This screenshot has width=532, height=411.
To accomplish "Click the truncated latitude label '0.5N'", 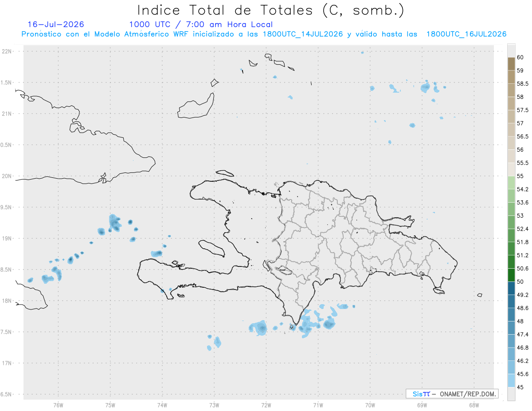I will [x=6, y=145].
